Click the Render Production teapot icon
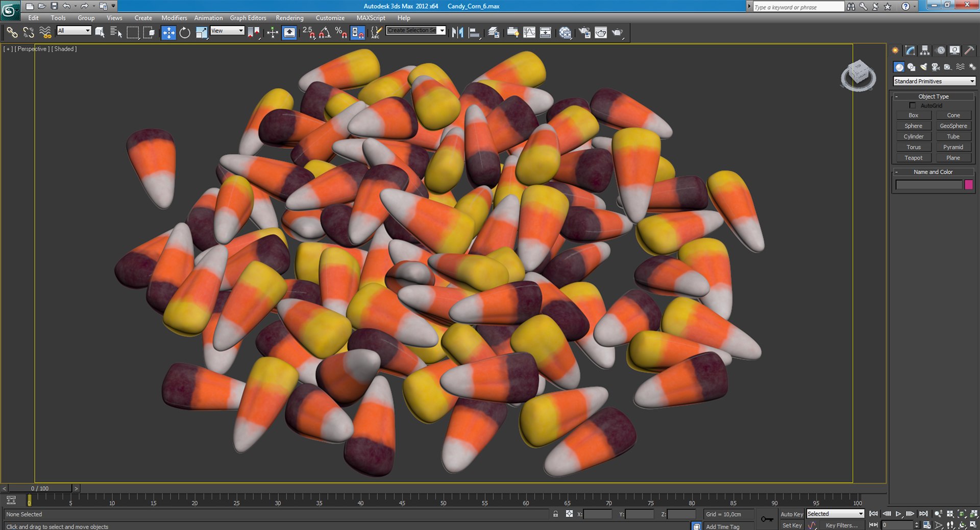Screen dimensions: 980x530 point(618,33)
